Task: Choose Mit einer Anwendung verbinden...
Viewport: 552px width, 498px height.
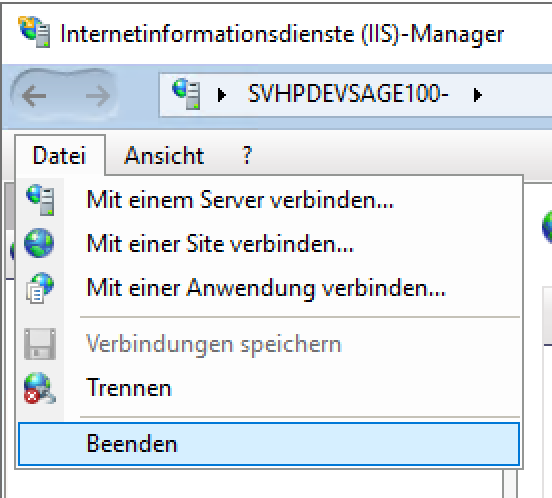Action: 269,288
